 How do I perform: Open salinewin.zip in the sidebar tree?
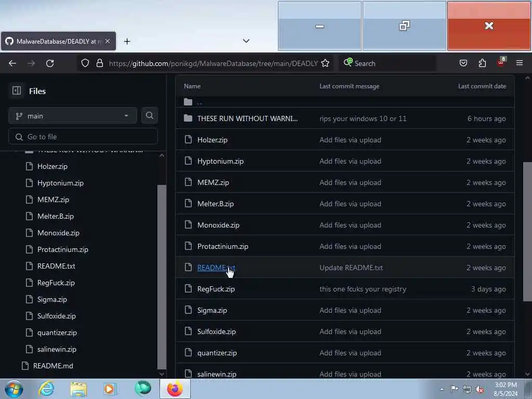[57, 349]
